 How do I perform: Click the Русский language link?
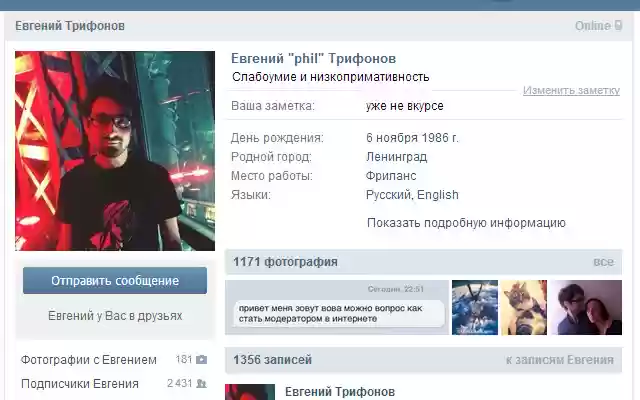point(388,195)
